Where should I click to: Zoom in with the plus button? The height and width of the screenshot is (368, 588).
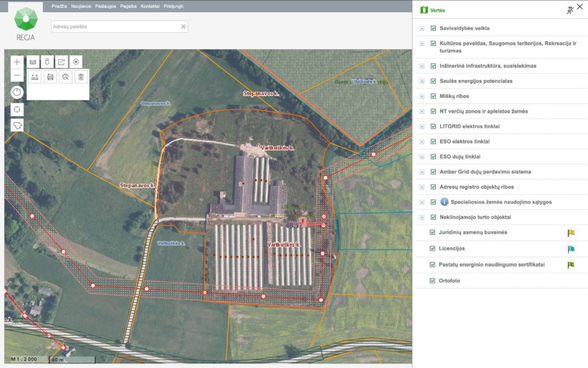(17, 62)
